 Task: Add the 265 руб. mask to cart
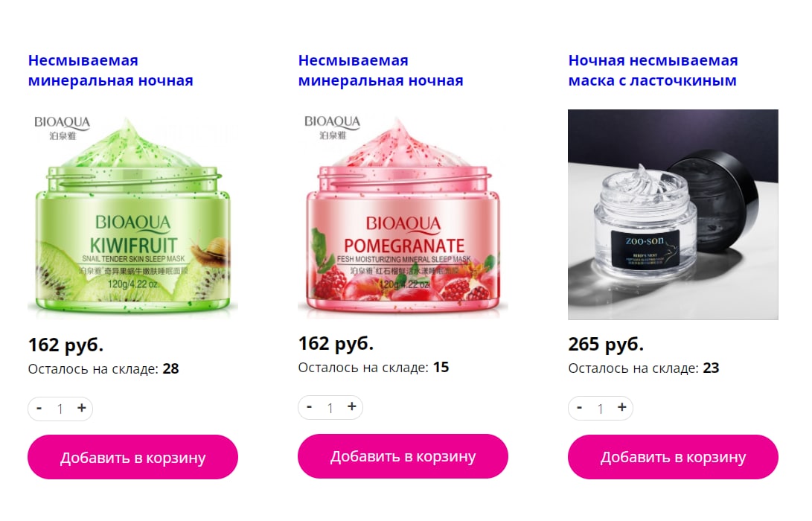[673, 457]
